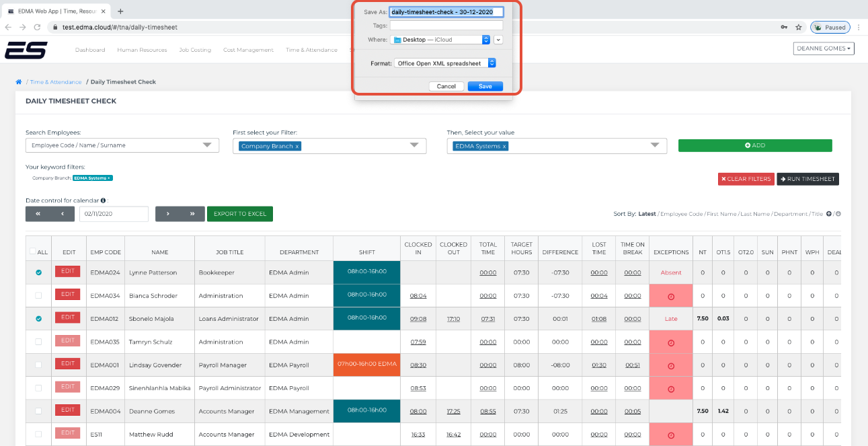Click the browser address bar URL
This screenshot has height=446, width=868.
point(120,28)
